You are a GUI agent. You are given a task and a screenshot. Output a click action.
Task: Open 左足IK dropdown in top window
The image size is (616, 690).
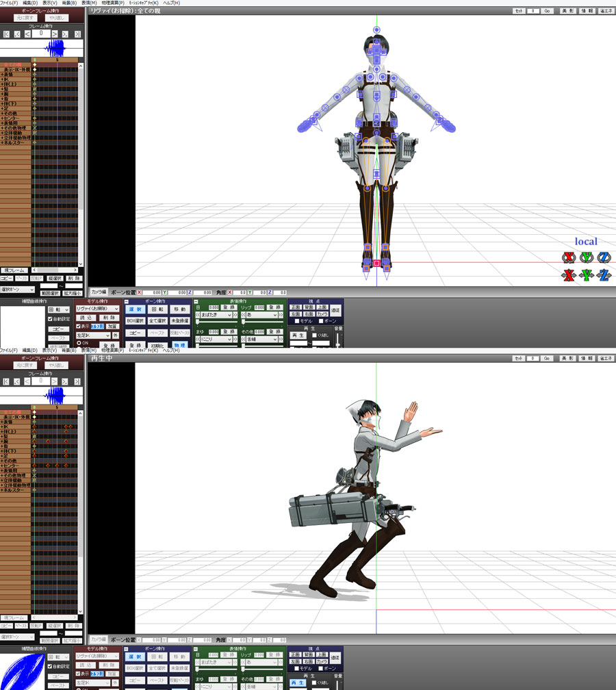pos(93,335)
